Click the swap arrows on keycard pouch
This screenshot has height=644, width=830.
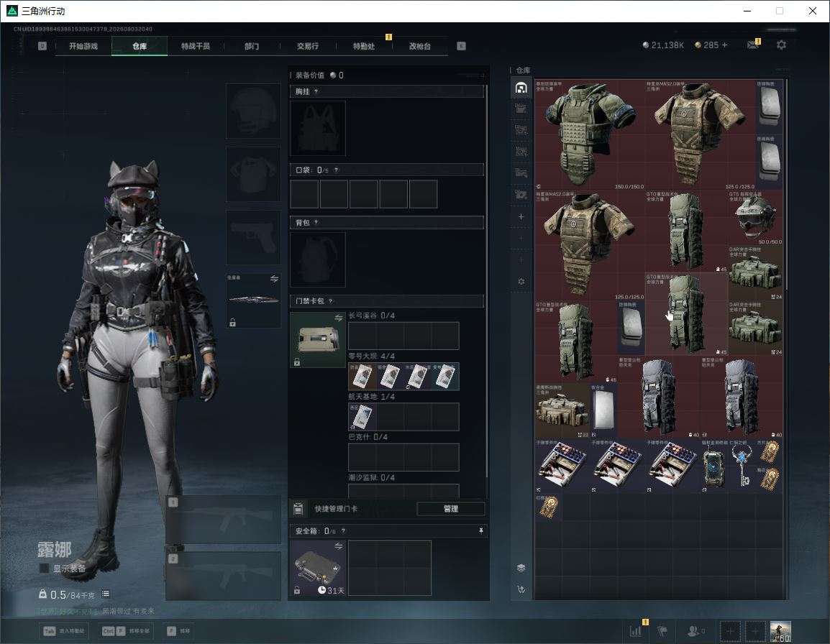338,318
